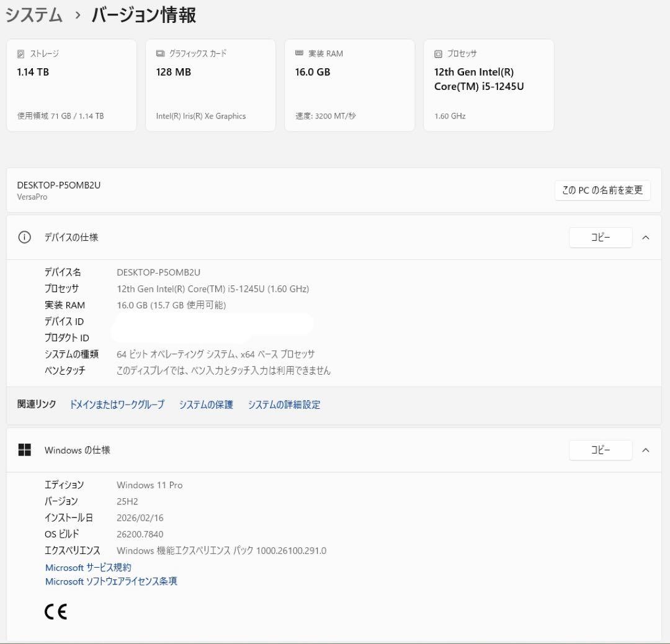Click the info icon beside デバイスの仕様
670x644 pixels.
tap(24, 237)
